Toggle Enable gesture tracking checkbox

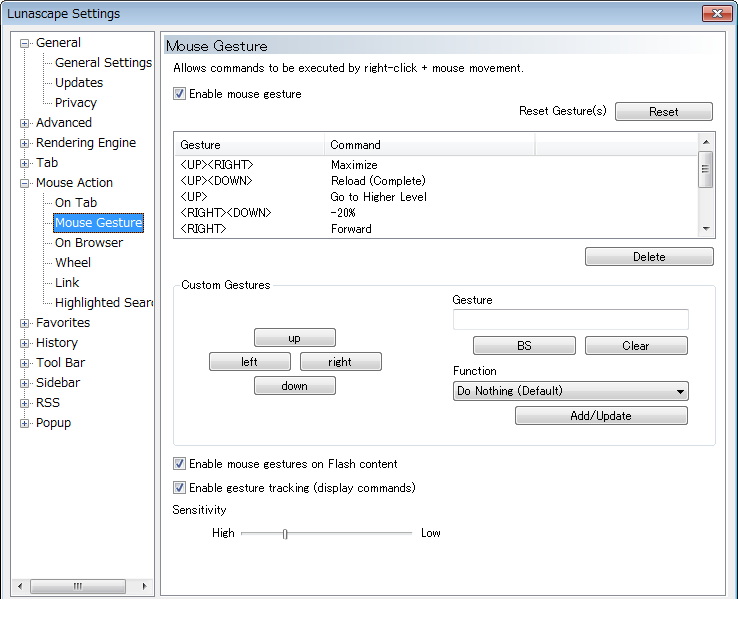tap(179, 488)
